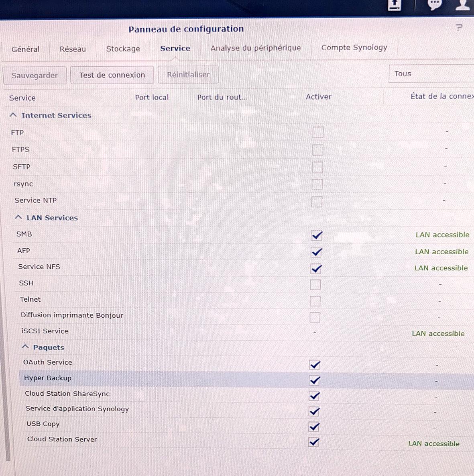
Task: Switch to the Général tab
Action: [25, 49]
